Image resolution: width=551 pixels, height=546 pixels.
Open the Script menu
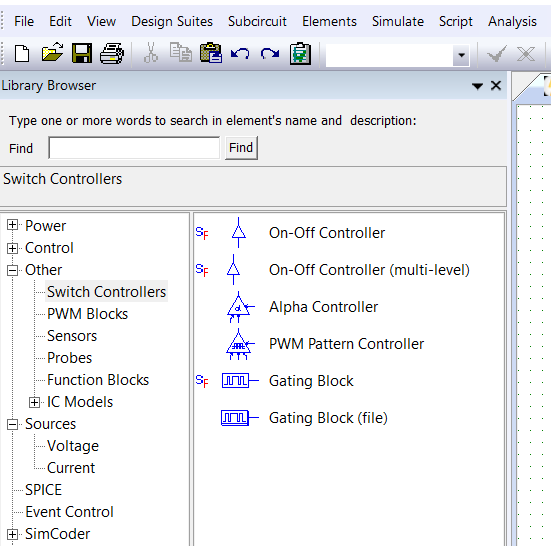pos(455,22)
